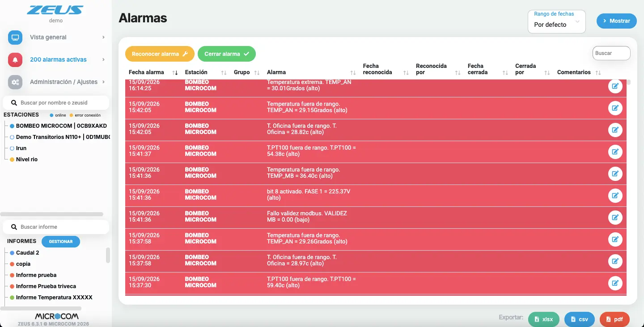Click the red alarm bell icon
Image resolution: width=644 pixels, height=327 pixels.
[x=15, y=60]
